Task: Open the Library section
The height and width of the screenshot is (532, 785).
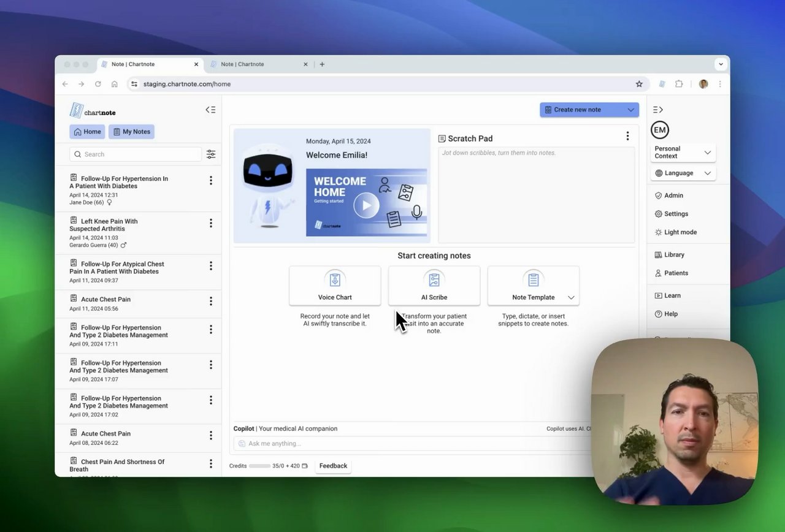Action: (x=669, y=254)
